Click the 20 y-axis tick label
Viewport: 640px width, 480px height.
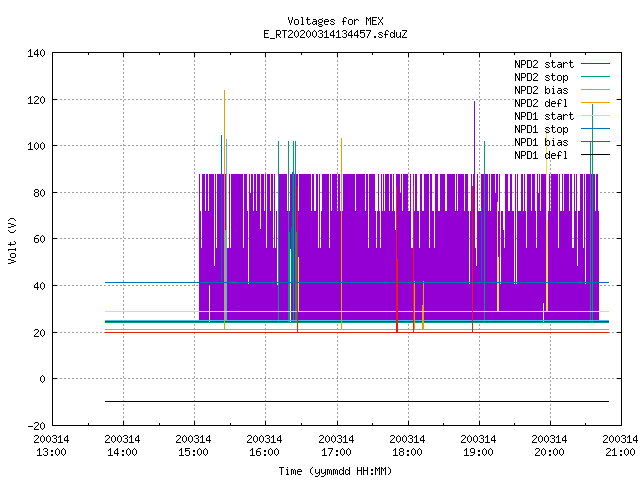point(39,333)
